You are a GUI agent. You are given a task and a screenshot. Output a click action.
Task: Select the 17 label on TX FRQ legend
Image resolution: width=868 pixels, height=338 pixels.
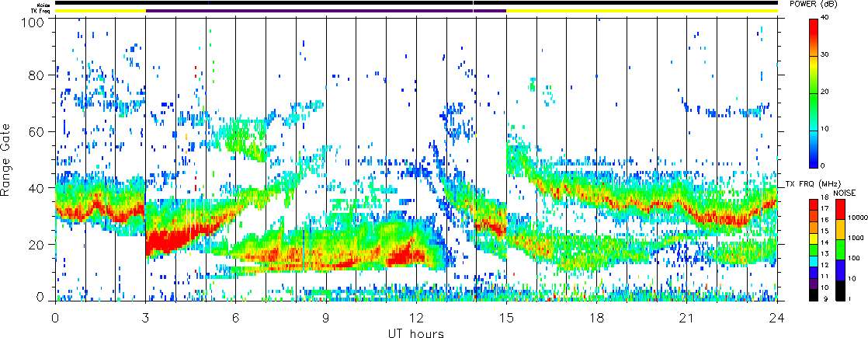pyautogui.click(x=825, y=209)
